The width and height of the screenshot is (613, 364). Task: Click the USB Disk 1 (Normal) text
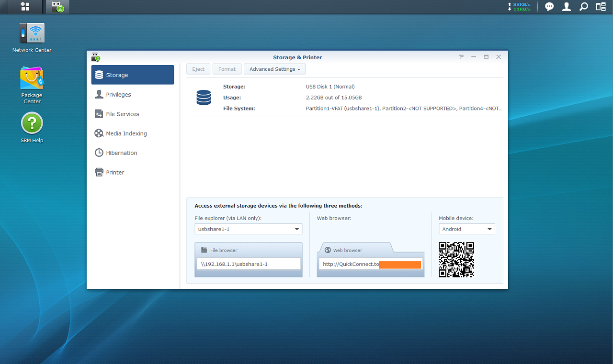tap(330, 87)
